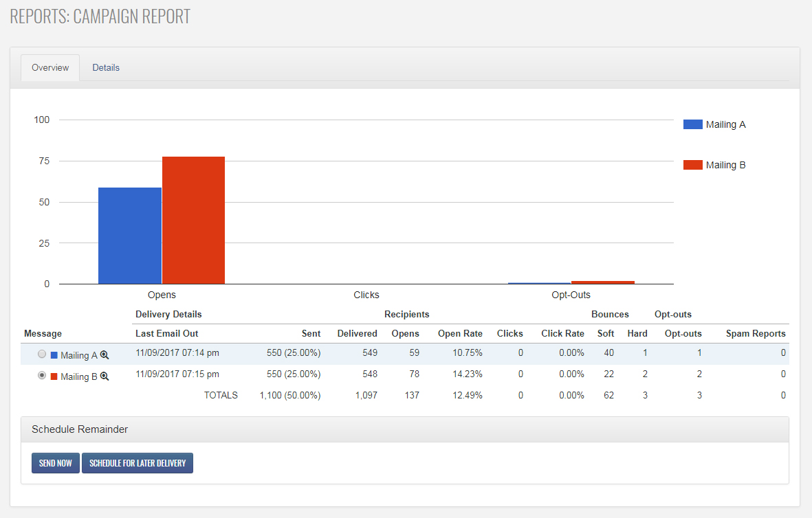812x518 pixels.
Task: Click the Mailing B label in table
Action: (x=74, y=376)
